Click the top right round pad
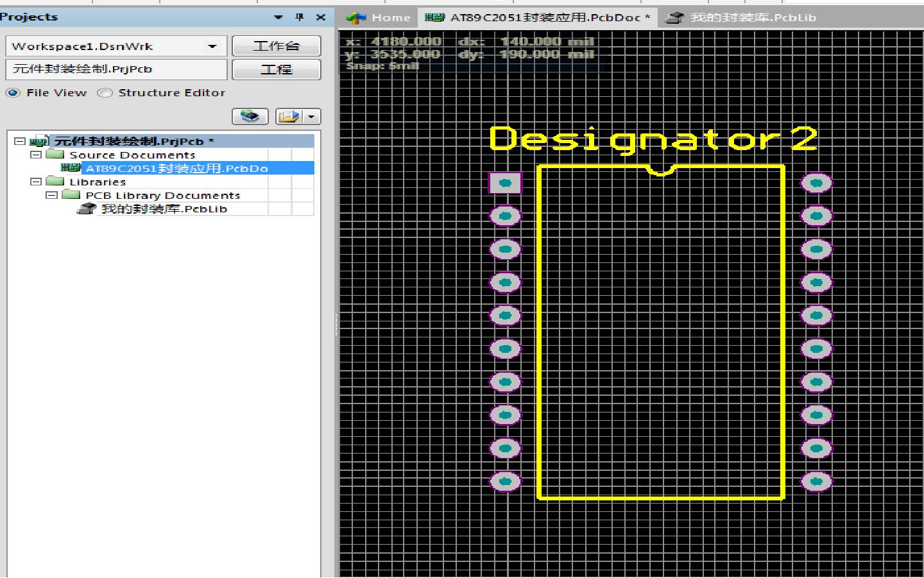 pyautogui.click(x=816, y=183)
